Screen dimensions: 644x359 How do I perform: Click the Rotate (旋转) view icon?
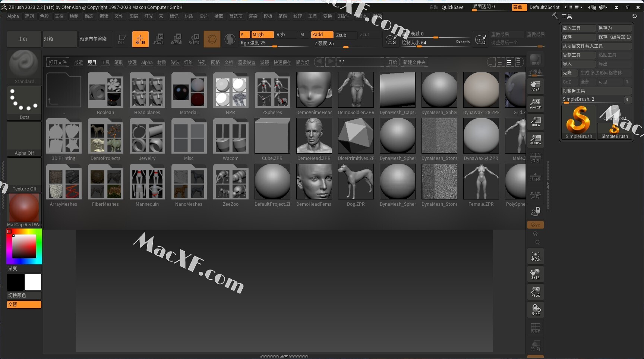click(536, 310)
